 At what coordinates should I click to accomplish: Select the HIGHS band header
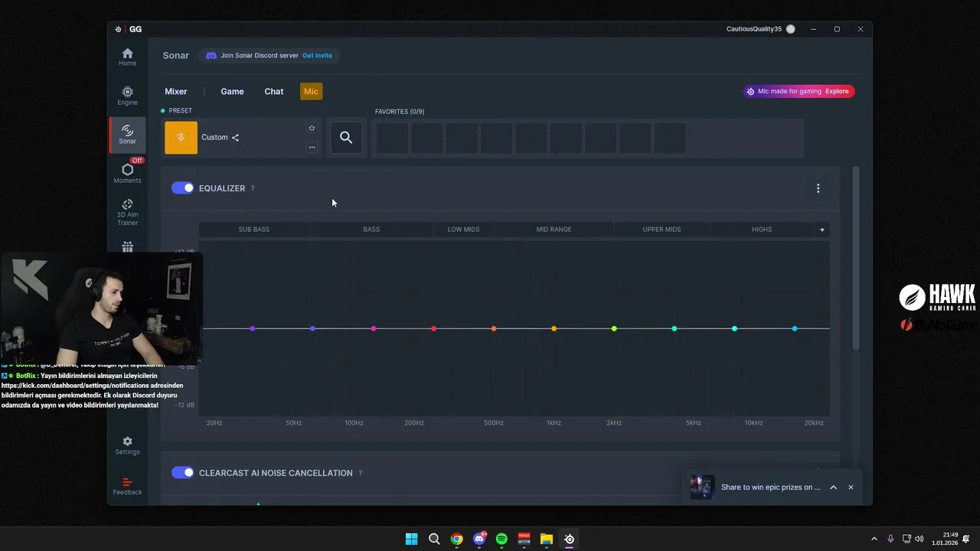coord(762,230)
